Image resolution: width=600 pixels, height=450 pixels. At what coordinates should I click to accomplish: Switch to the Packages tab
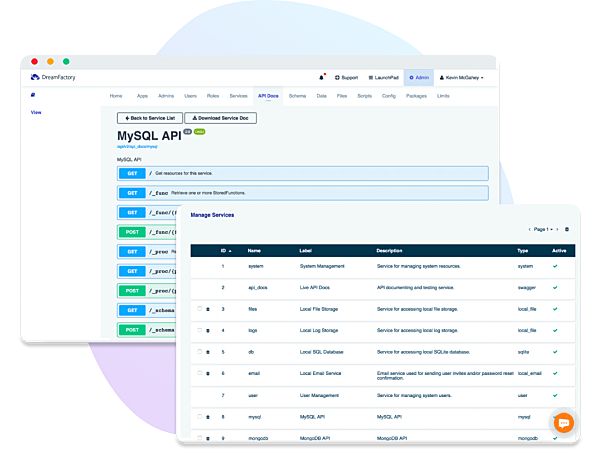(x=416, y=96)
